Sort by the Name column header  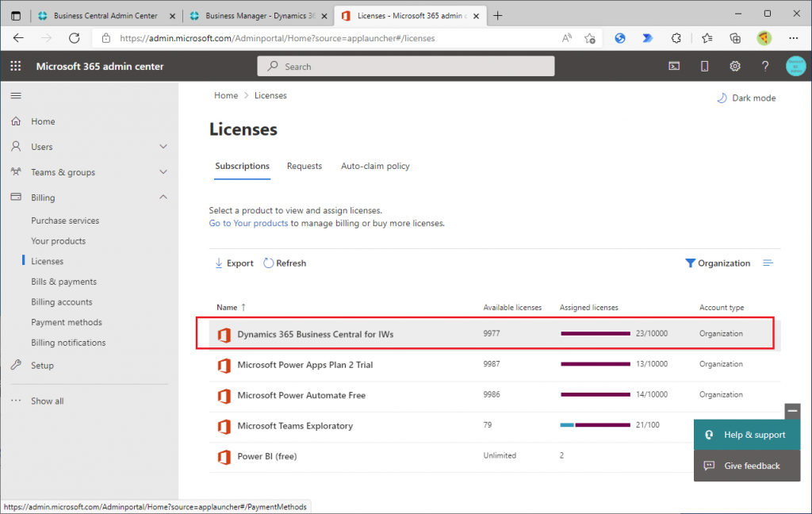click(231, 307)
